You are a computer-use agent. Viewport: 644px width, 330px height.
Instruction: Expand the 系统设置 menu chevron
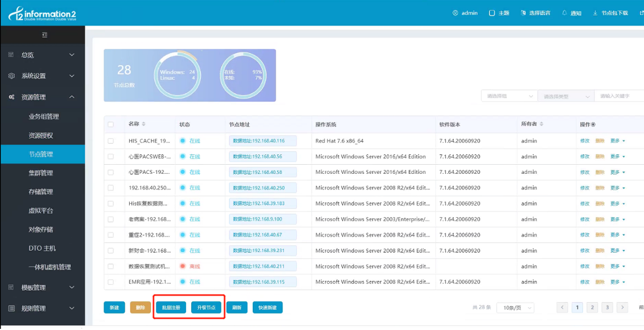[72, 76]
